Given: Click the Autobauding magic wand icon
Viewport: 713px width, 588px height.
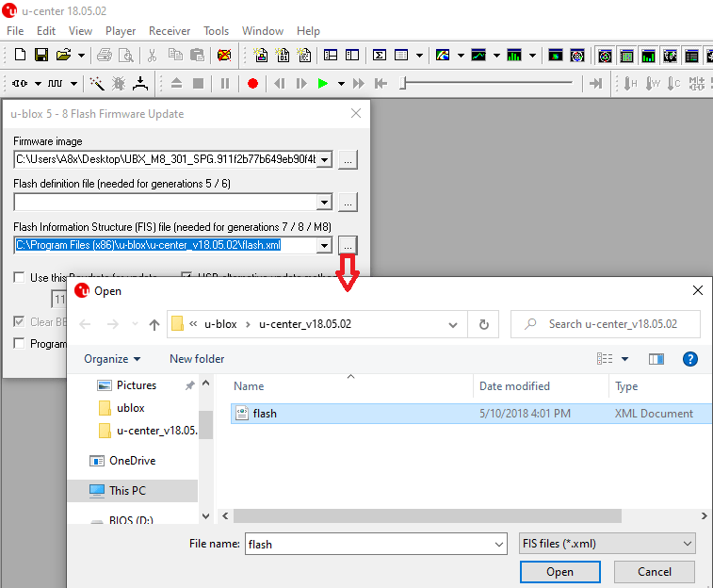Looking at the screenshot, I should pos(97,83).
